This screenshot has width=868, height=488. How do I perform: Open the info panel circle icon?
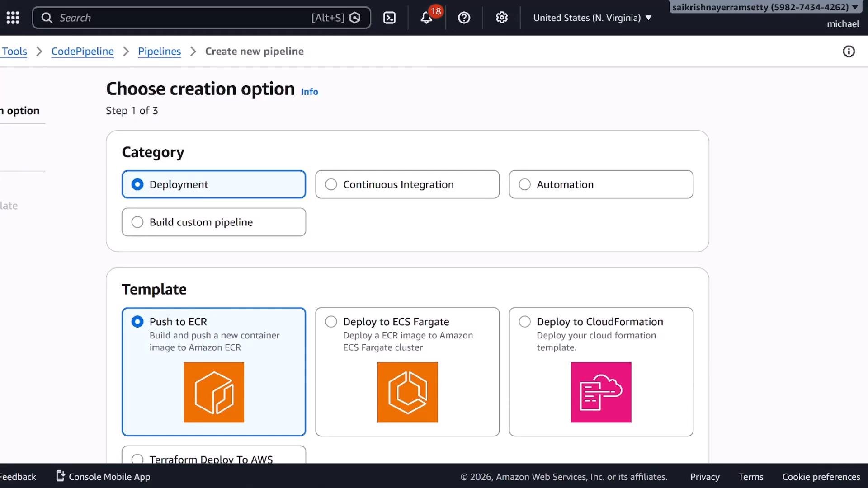click(849, 52)
